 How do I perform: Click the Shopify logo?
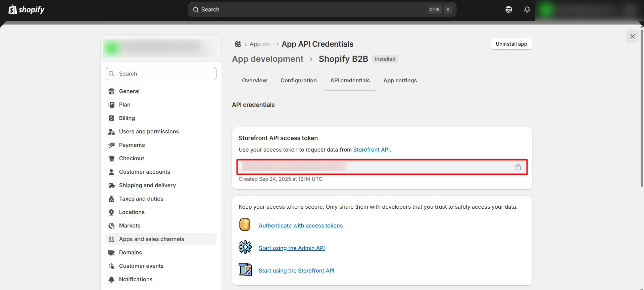tap(27, 9)
